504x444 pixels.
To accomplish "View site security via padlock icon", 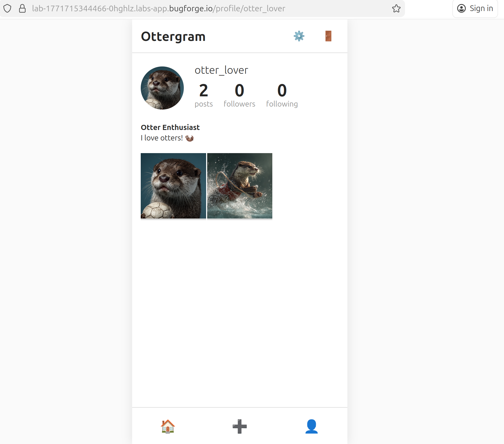I will pos(22,9).
